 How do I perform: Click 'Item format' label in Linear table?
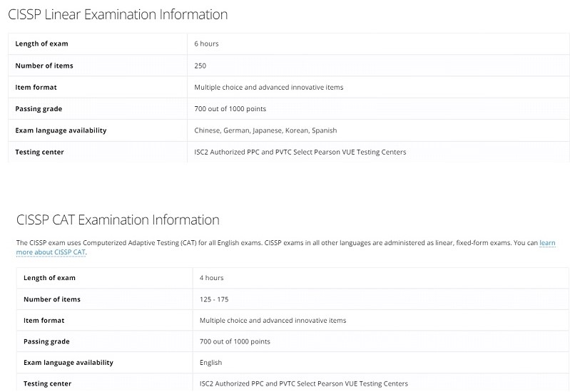click(x=36, y=87)
